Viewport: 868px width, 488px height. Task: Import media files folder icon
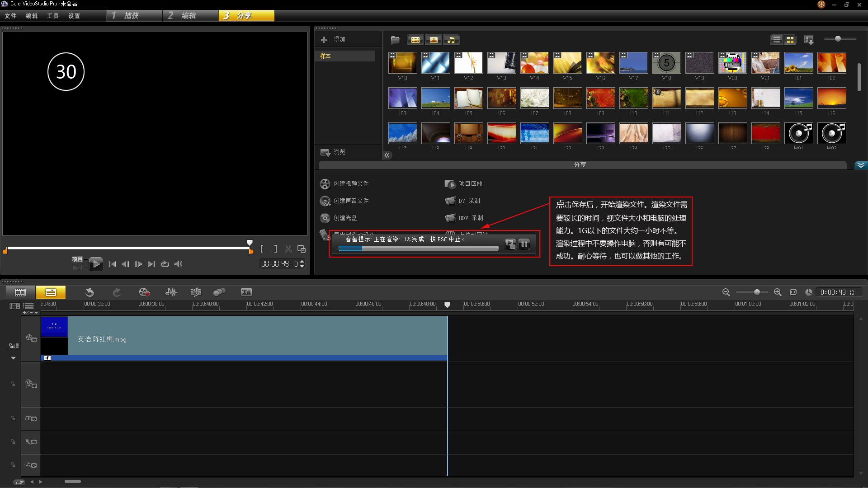coord(395,40)
